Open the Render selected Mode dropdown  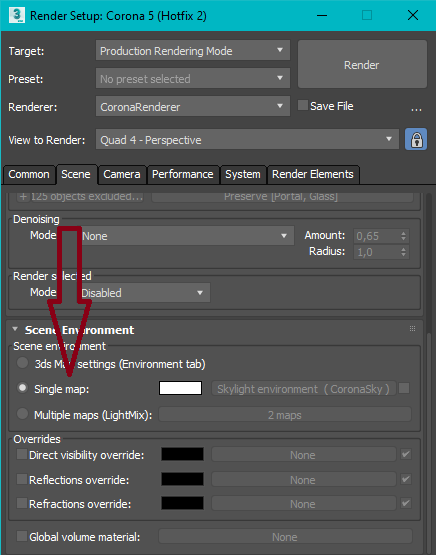[143, 292]
